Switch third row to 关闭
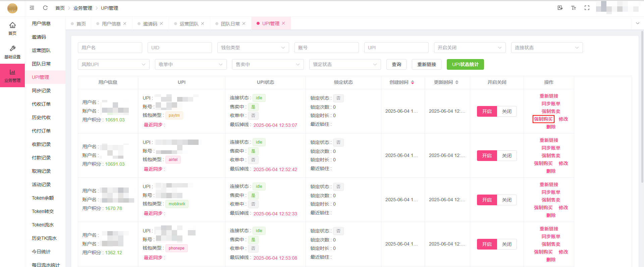Screen dimensions: 644x267 coord(506,200)
